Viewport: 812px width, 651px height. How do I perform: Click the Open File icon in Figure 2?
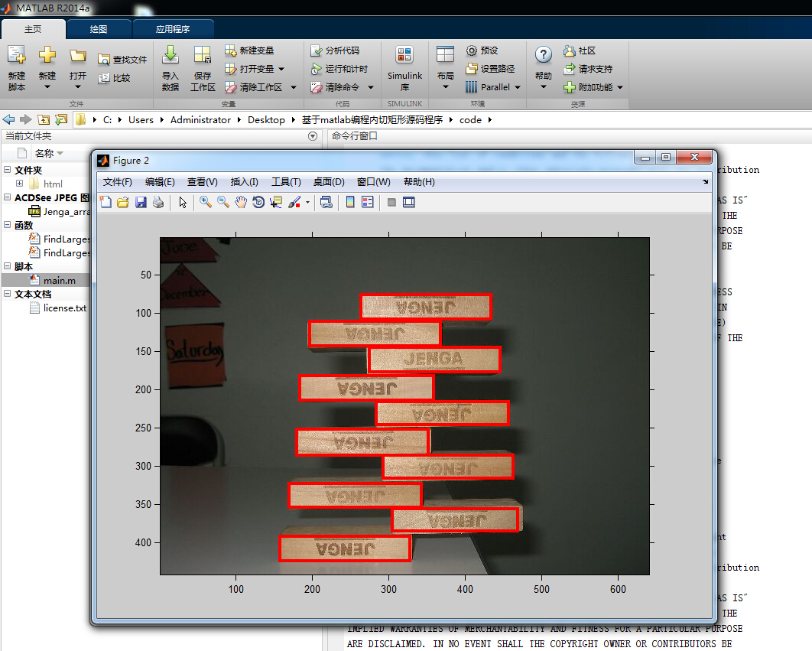coord(123,202)
